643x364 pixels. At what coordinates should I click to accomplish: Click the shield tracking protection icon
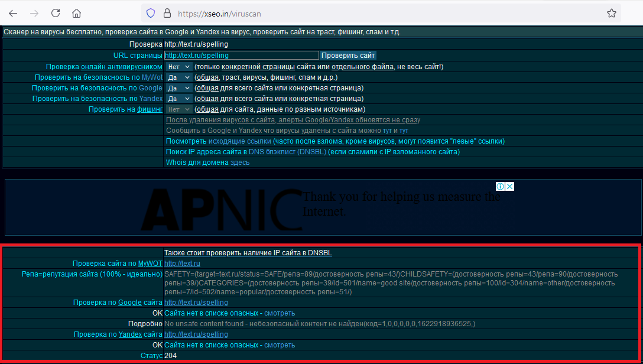(151, 13)
